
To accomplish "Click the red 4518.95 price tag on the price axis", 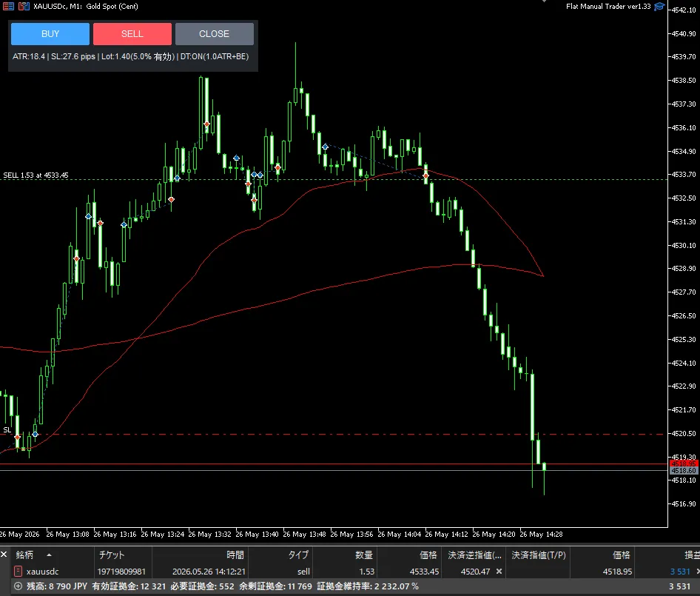I will (x=684, y=463).
